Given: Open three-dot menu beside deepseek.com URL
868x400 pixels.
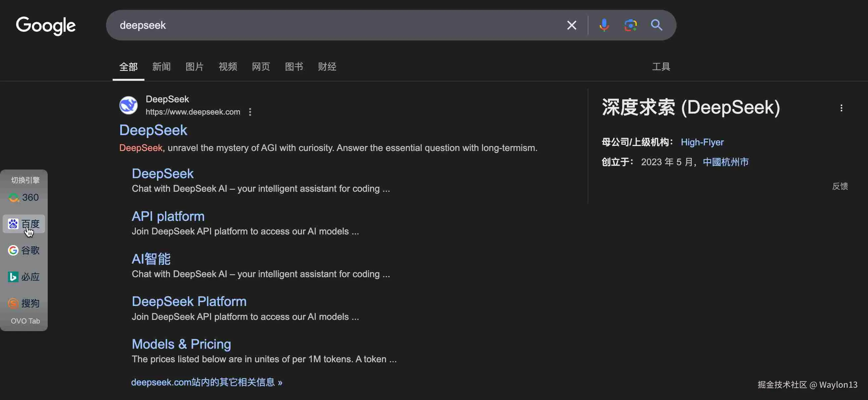Looking at the screenshot, I should point(250,112).
